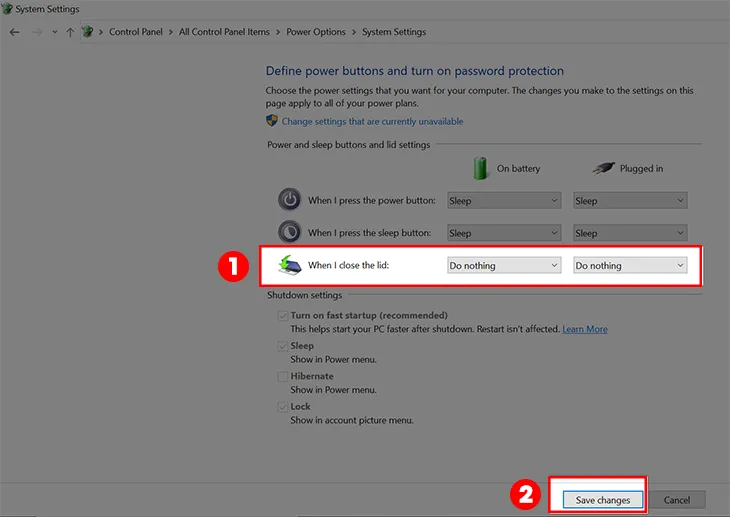Click the When I press the sleep button label
This screenshot has height=517, width=730.
(x=369, y=232)
